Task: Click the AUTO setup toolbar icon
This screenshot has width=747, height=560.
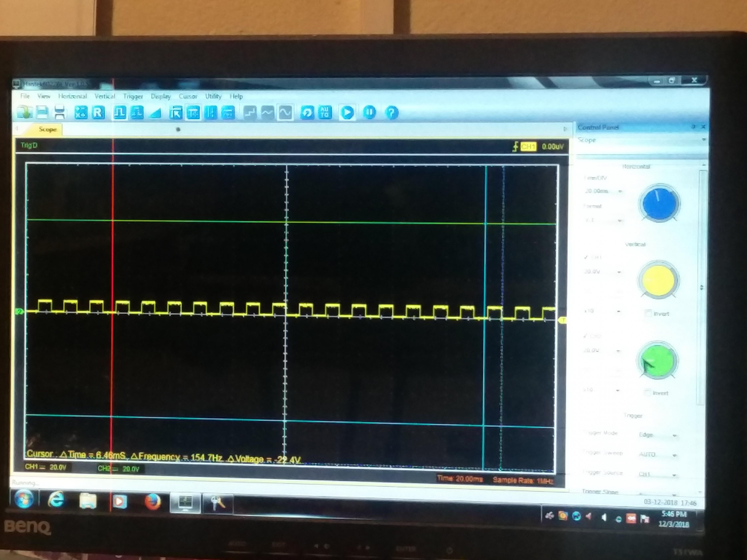Action: 325,112
